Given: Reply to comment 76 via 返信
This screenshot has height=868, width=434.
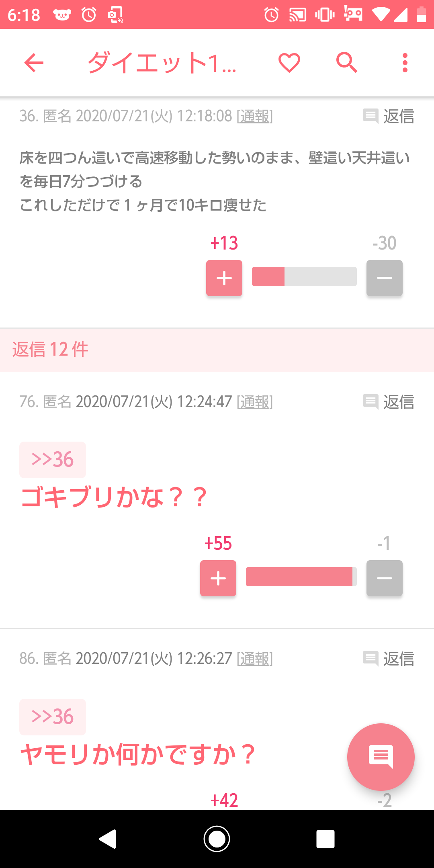Looking at the screenshot, I should point(388,402).
